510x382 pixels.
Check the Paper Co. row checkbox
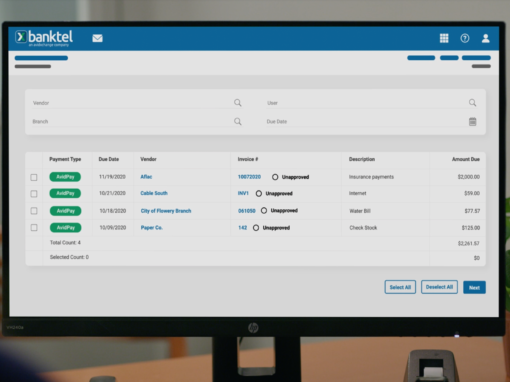click(x=34, y=228)
